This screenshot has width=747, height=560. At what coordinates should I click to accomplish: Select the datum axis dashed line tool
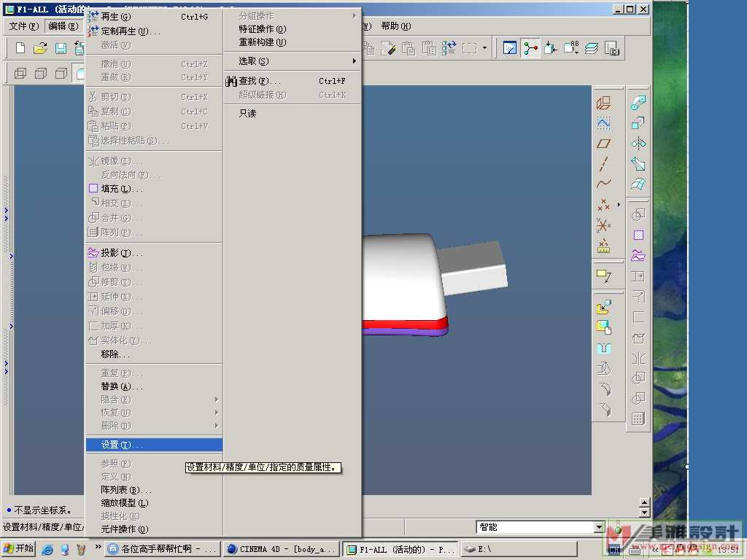603,163
